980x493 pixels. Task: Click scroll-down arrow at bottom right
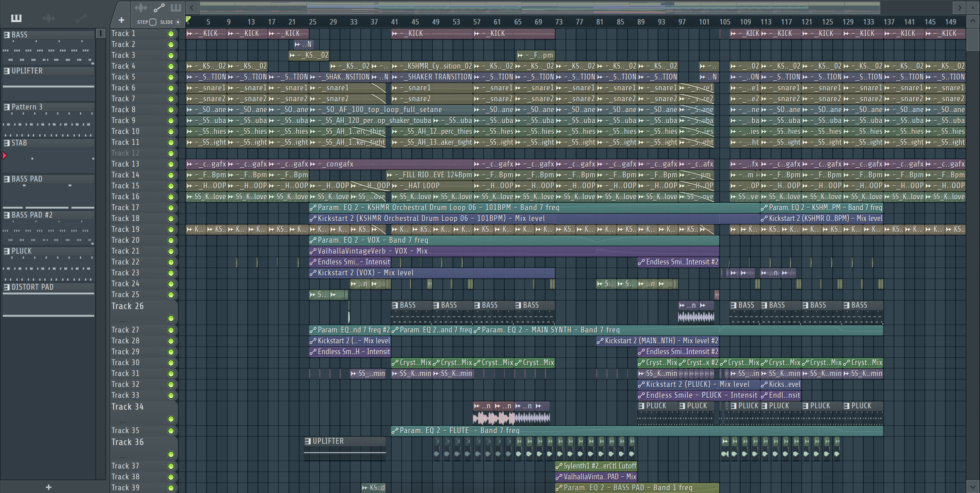click(x=973, y=487)
